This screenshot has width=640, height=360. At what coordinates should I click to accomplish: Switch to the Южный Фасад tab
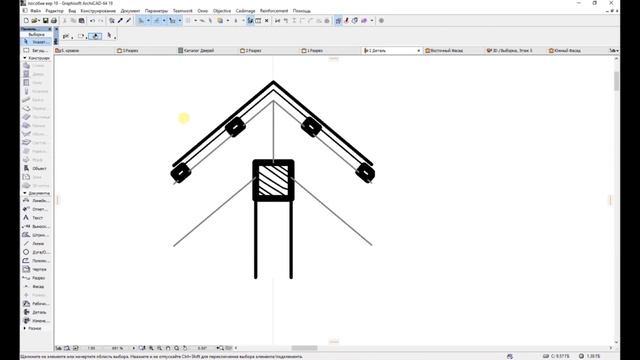coord(577,51)
